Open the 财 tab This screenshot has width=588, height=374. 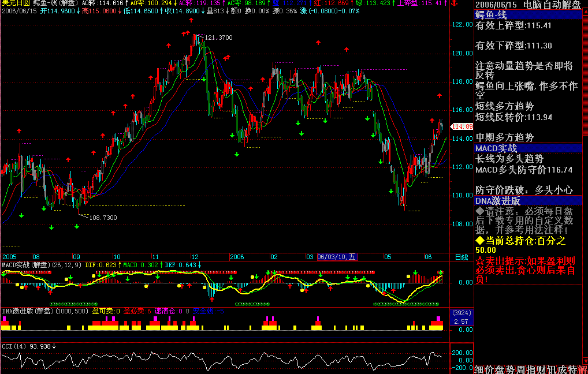click(x=541, y=369)
